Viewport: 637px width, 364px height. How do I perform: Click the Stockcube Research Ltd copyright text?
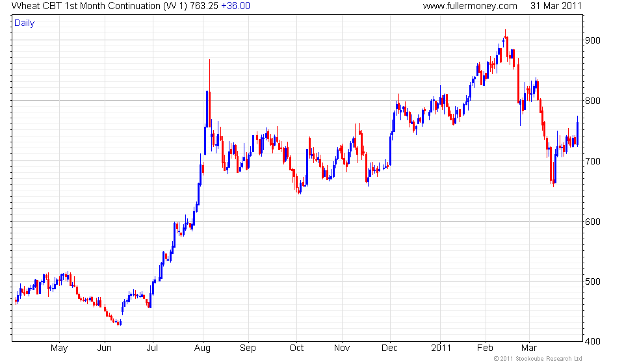click(538, 359)
